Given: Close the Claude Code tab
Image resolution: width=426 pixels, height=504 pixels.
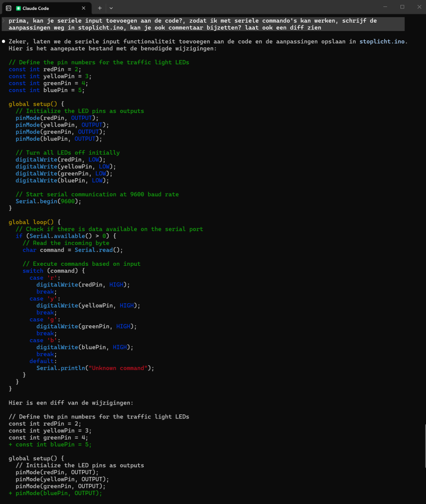Looking at the screenshot, I should 84,8.
